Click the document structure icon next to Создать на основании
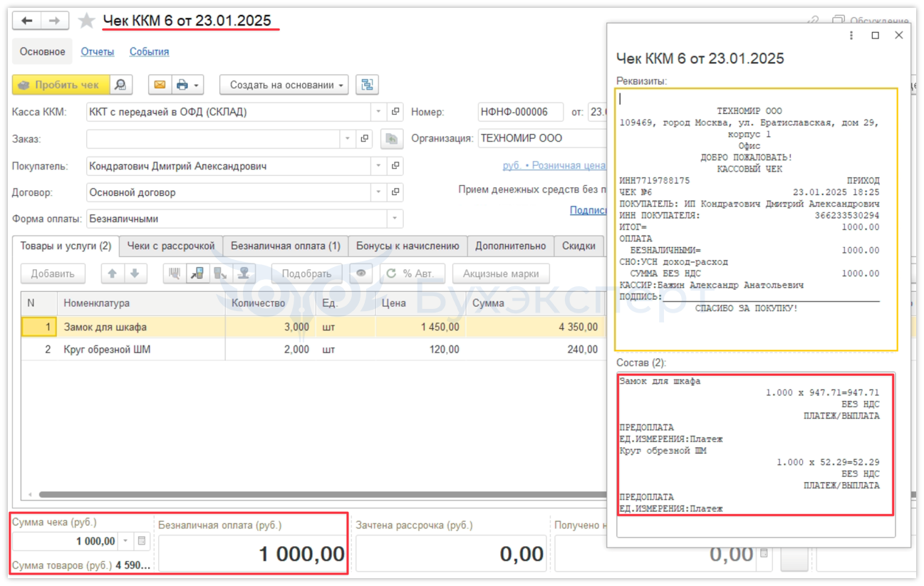The image size is (924, 586). point(367,85)
